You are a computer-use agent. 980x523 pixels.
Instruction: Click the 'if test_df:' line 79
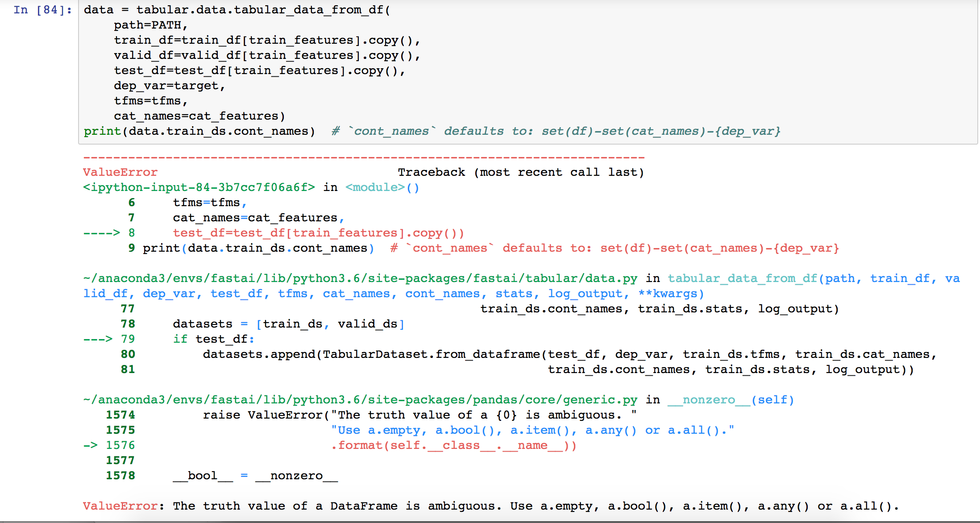pyautogui.click(x=213, y=339)
